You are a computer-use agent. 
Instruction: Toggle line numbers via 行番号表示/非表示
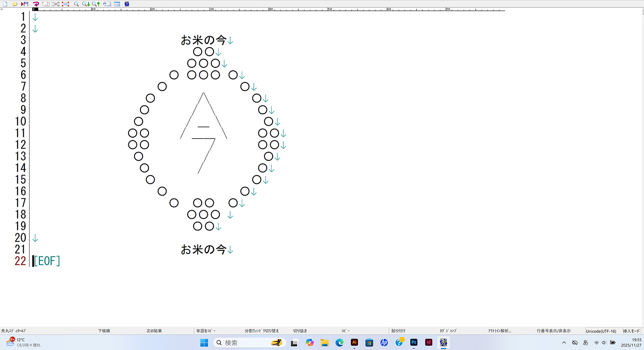[553, 331]
